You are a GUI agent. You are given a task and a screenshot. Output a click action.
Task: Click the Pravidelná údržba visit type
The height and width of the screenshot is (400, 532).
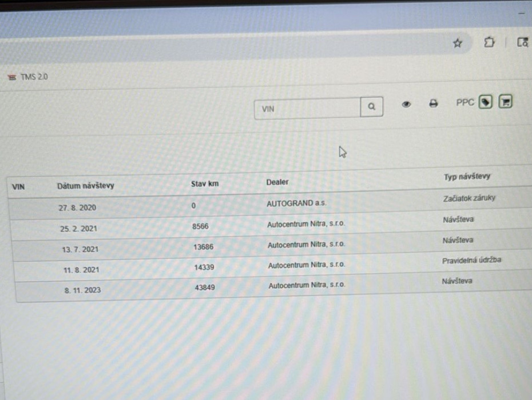coord(471,261)
